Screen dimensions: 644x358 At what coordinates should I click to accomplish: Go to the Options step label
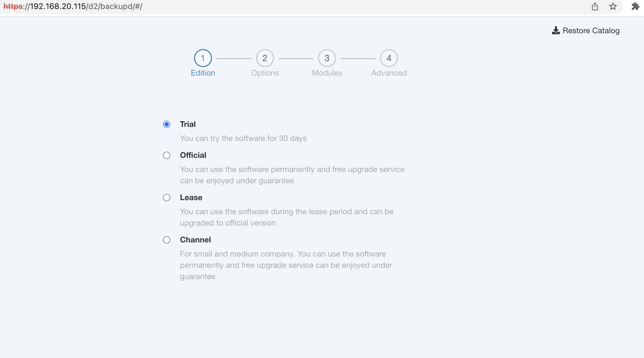click(265, 73)
